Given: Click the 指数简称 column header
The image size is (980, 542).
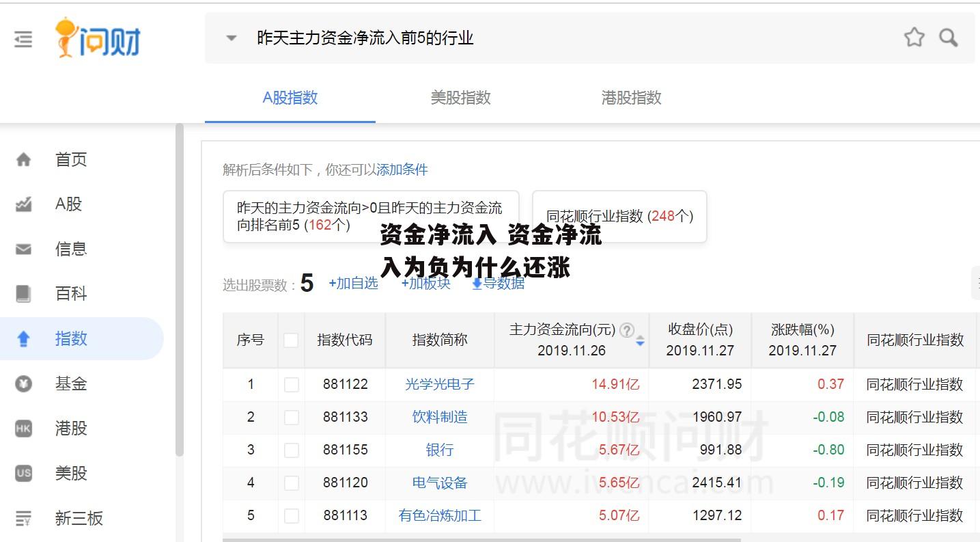Looking at the screenshot, I should click(x=440, y=340).
